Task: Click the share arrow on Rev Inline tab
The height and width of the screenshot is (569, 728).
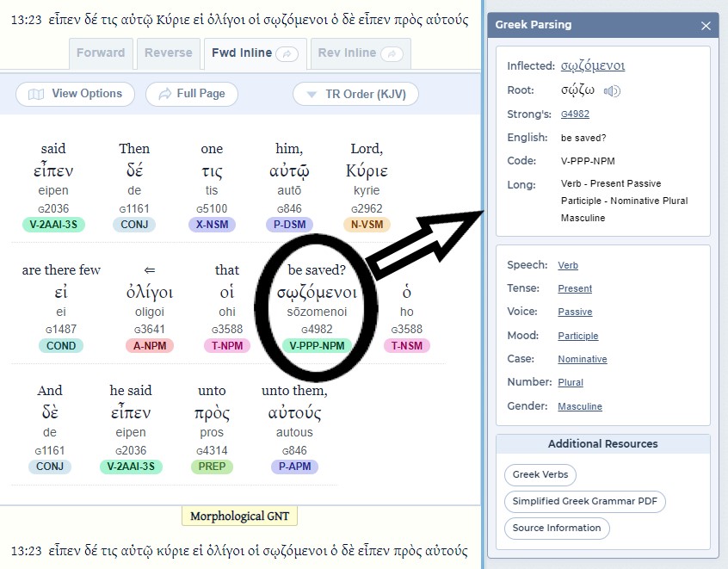Action: [392, 53]
